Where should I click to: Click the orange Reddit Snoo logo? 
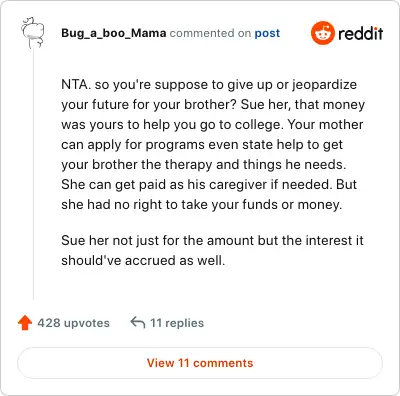[x=322, y=33]
